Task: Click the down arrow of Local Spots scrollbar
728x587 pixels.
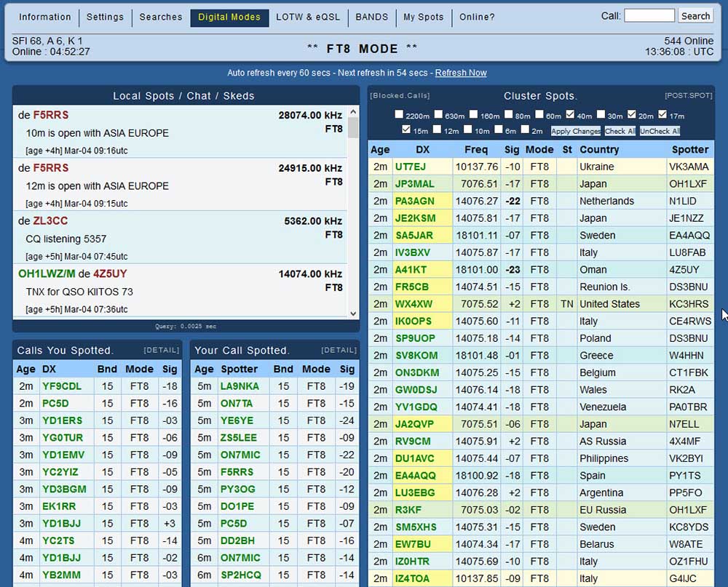Action: [353, 314]
